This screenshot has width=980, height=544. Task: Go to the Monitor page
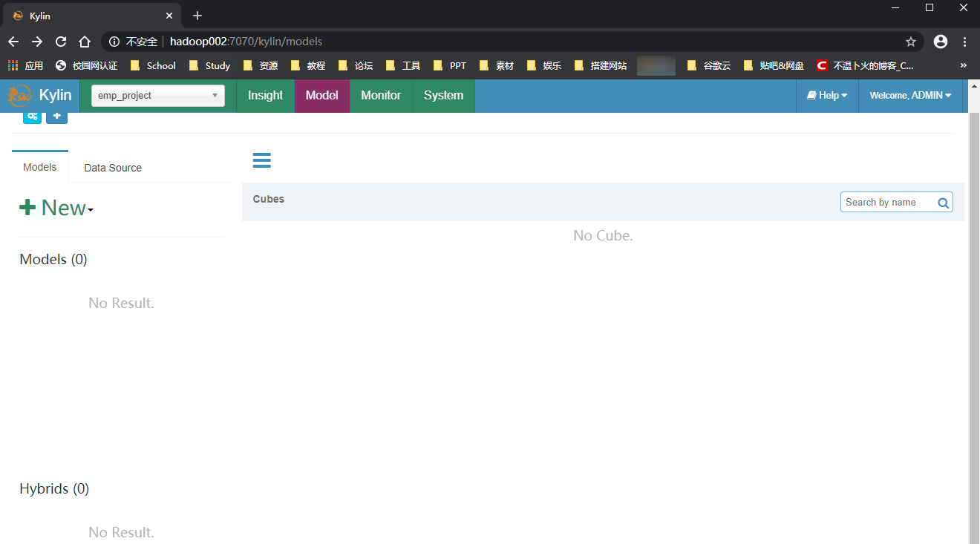point(381,96)
